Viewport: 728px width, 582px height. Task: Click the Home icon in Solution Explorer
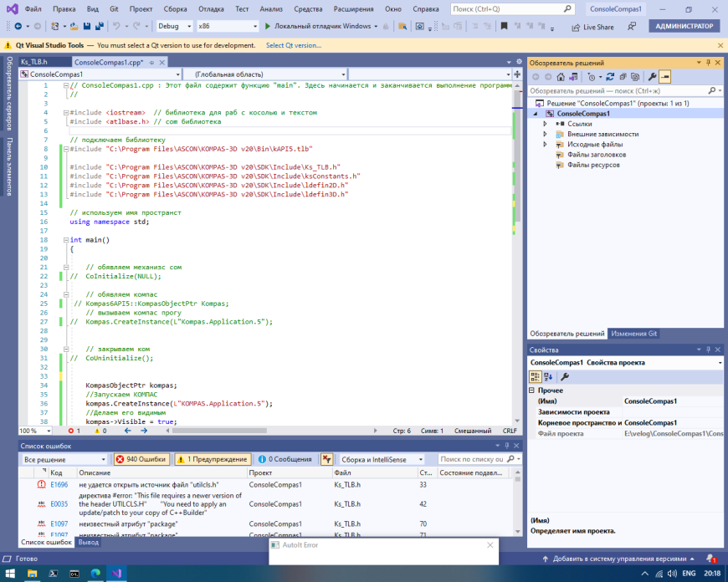561,77
